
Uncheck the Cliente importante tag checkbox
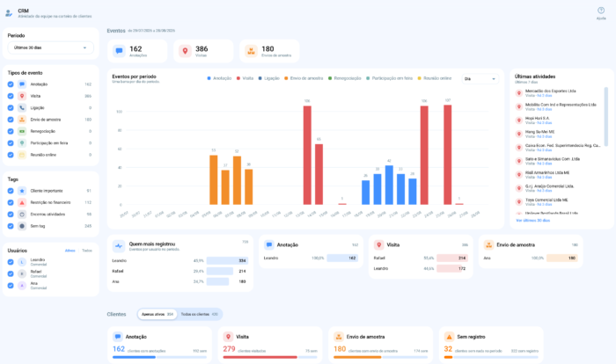point(11,191)
